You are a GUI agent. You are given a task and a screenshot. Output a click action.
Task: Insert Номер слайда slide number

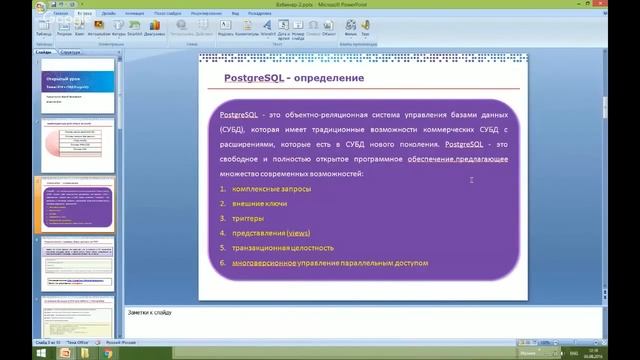point(298,29)
